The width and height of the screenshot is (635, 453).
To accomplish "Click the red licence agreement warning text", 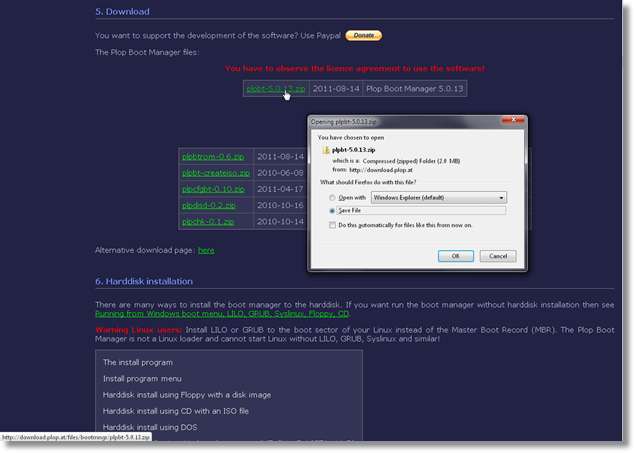I will [x=355, y=68].
